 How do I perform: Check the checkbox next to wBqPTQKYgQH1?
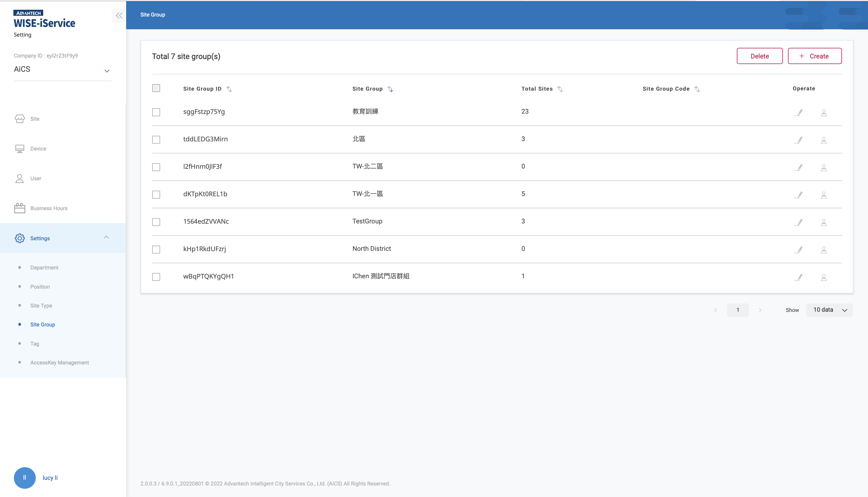(x=156, y=277)
